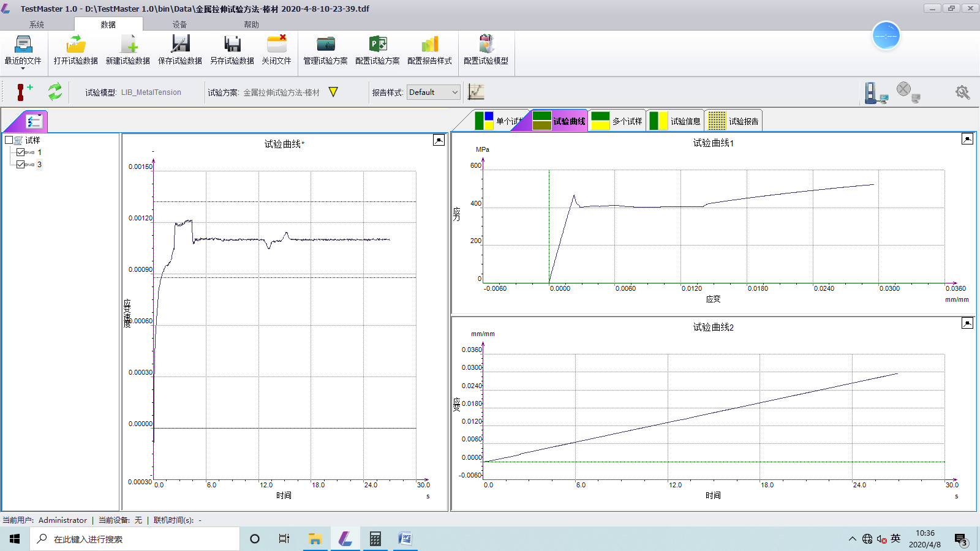Click the 配置报告样式 icon
The height and width of the screenshot is (551, 980).
coord(429,45)
